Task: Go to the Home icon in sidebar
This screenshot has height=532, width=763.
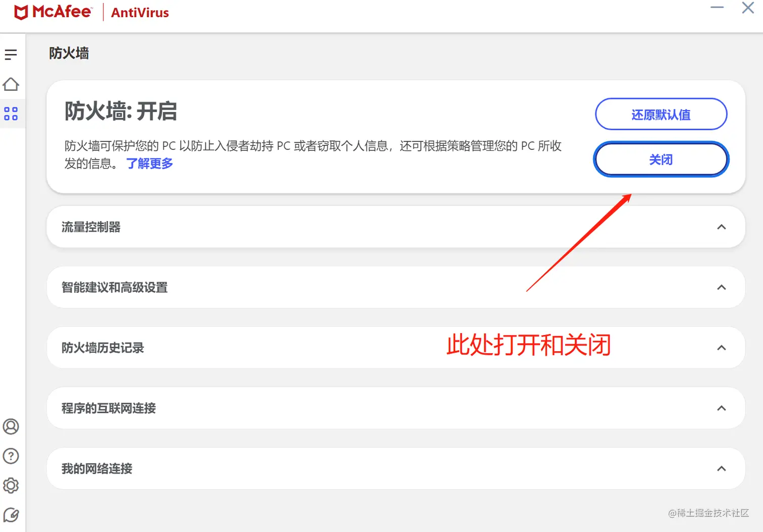Action: 11,84
